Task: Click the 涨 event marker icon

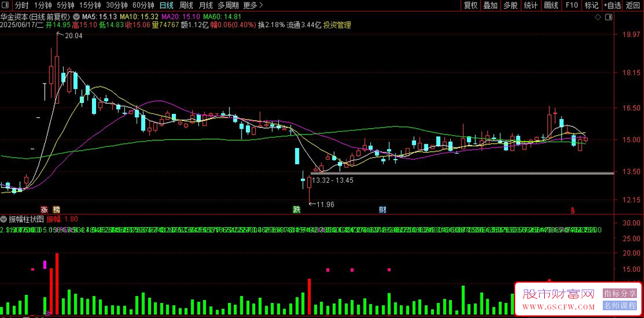Action: [x=44, y=209]
